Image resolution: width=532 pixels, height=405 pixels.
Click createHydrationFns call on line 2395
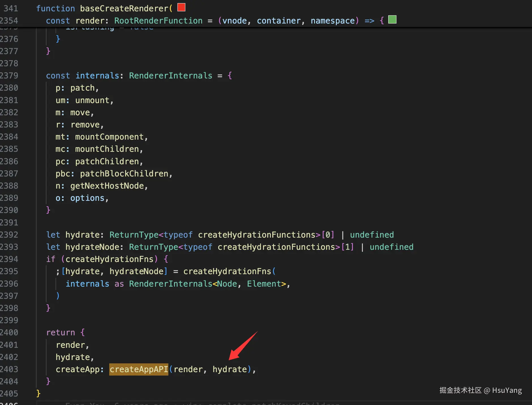pyautogui.click(x=227, y=271)
